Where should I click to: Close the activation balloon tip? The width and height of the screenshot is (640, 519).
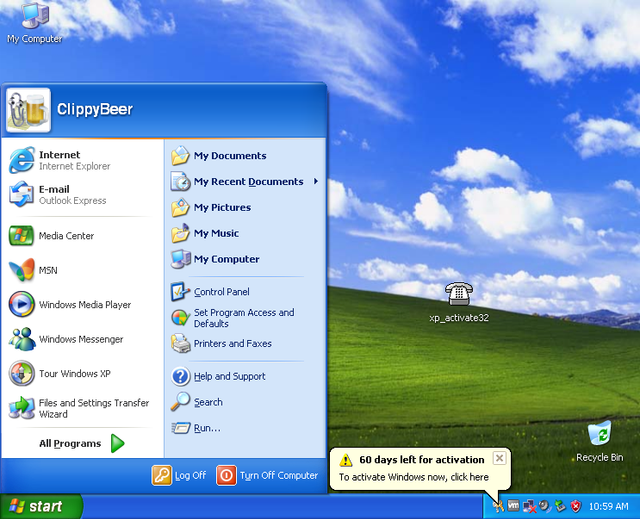coord(499,458)
